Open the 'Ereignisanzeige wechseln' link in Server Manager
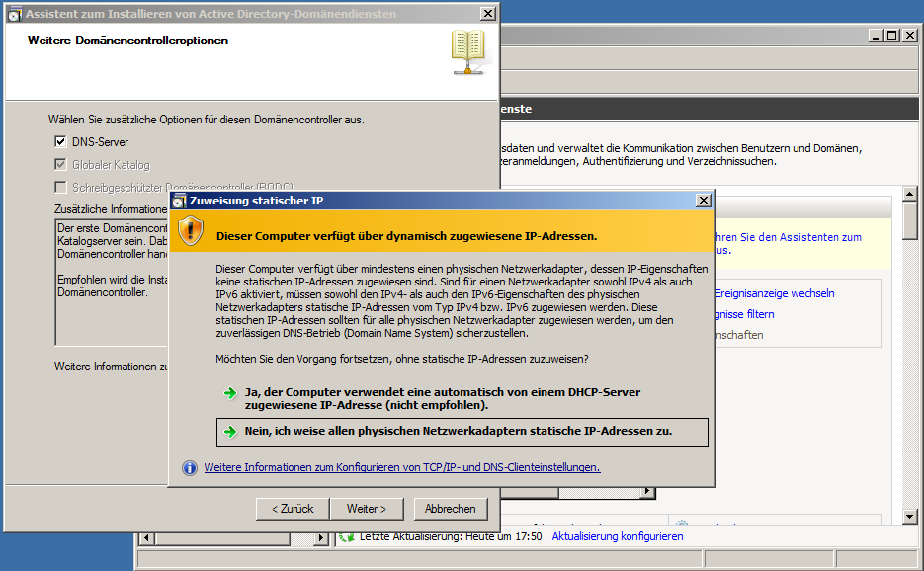Screen dimensions: 924x571 pos(775,293)
